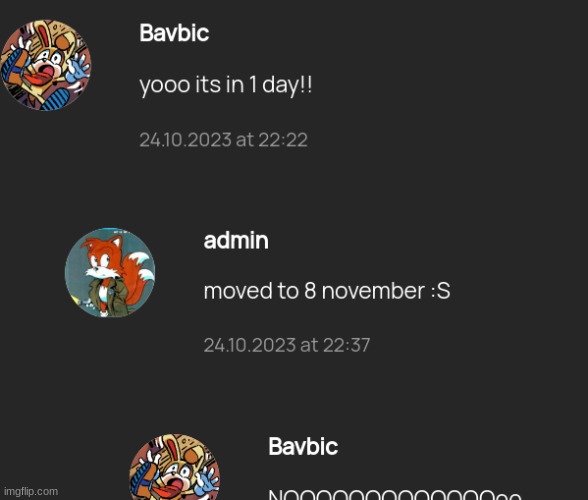
Task: Open the imgflip.com watermark link
Action: coord(31,491)
